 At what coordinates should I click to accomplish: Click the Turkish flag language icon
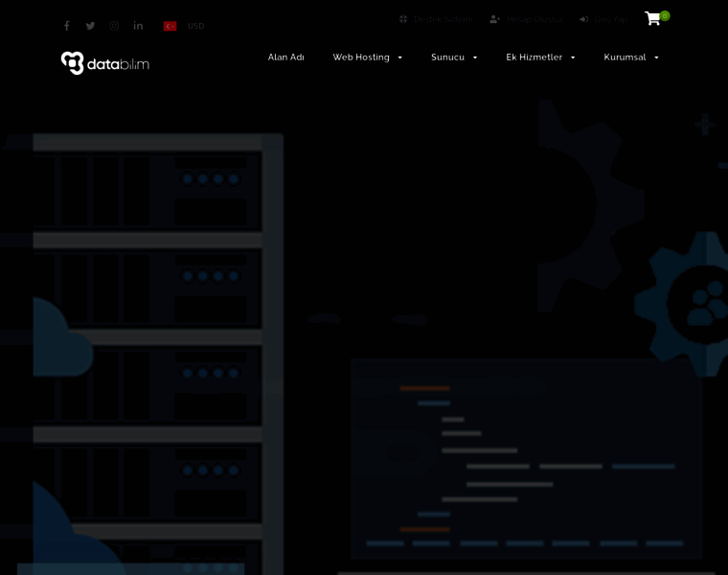[x=170, y=26]
